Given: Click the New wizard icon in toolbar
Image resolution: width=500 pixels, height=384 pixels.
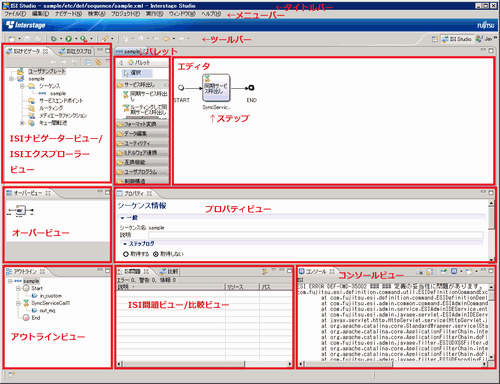Looking at the screenshot, I should click(12, 39).
